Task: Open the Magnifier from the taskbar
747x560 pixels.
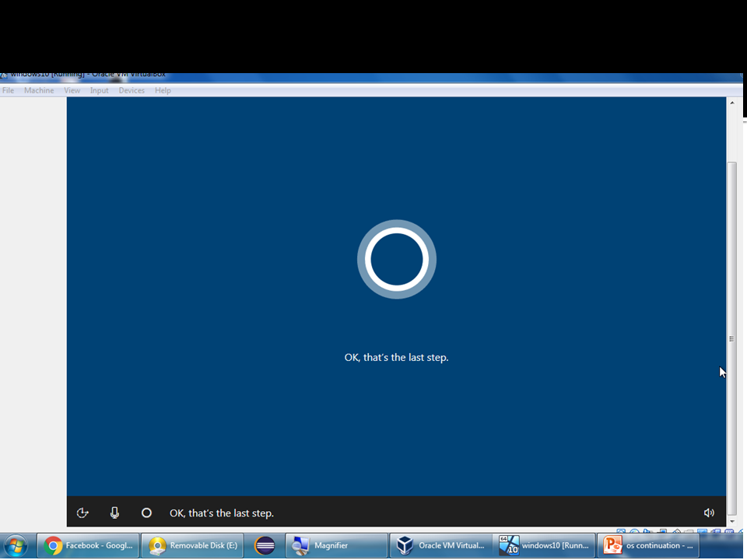Action: pos(336,545)
